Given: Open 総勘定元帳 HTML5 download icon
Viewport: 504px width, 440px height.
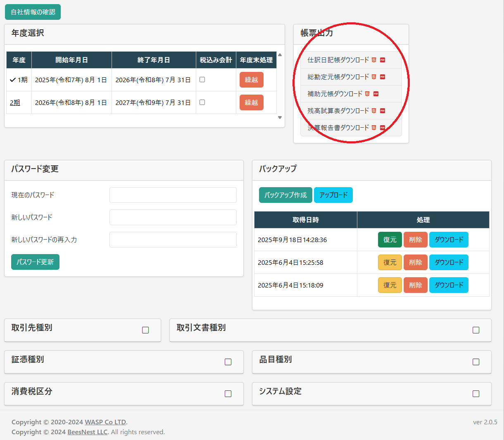Looking at the screenshot, I should click(374, 77).
